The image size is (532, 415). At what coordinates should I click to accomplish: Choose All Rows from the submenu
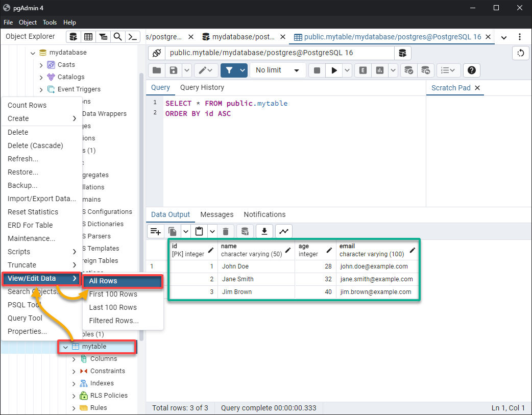(123, 281)
